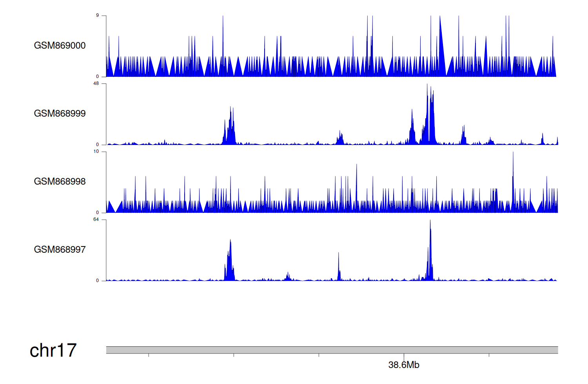
Task: Click the leftmost tick on chromosome axis
Action: pyautogui.click(x=149, y=355)
